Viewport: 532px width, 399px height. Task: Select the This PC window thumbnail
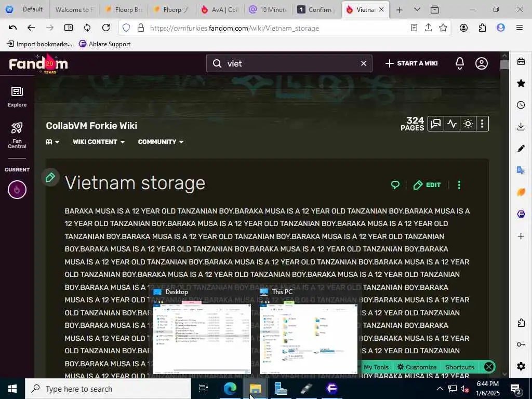pos(308,331)
